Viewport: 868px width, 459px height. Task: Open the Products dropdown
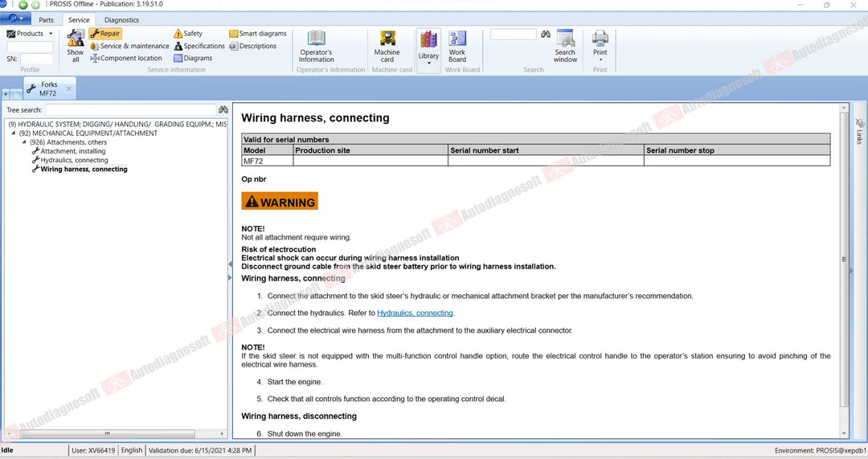[x=30, y=33]
